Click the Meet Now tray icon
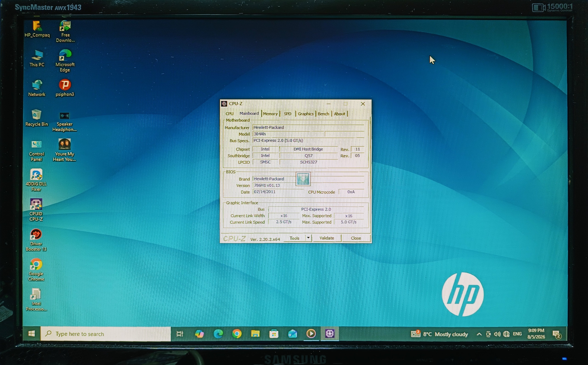Viewport: 588px width, 365px height. 488,334
